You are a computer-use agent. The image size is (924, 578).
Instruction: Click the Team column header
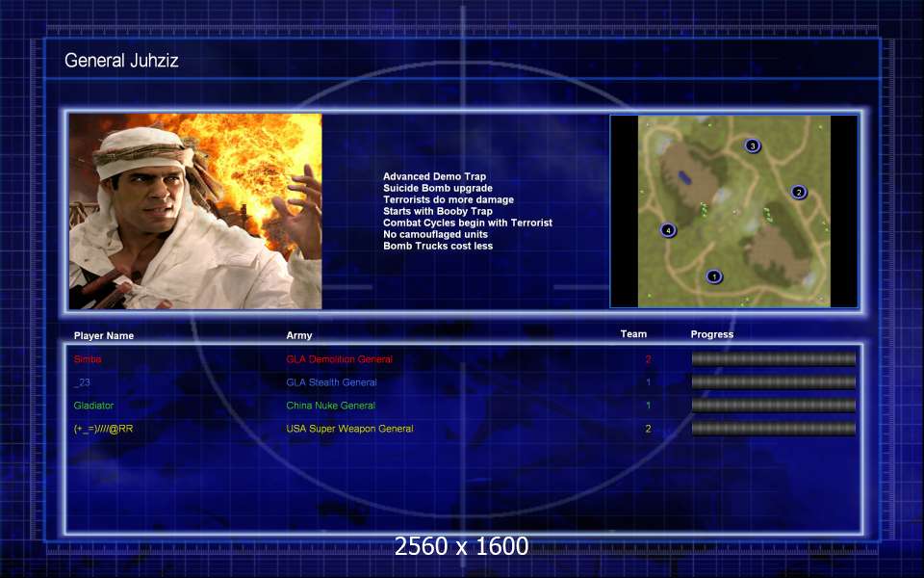coord(633,334)
